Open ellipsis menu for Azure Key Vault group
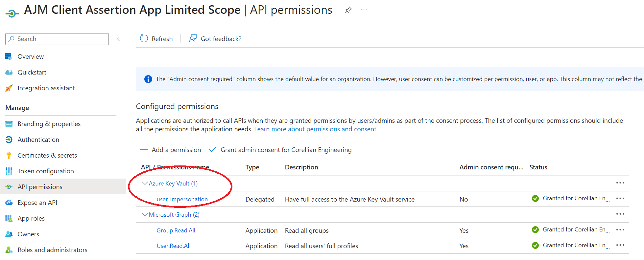Screen dimensions: 644x260 click(620, 183)
